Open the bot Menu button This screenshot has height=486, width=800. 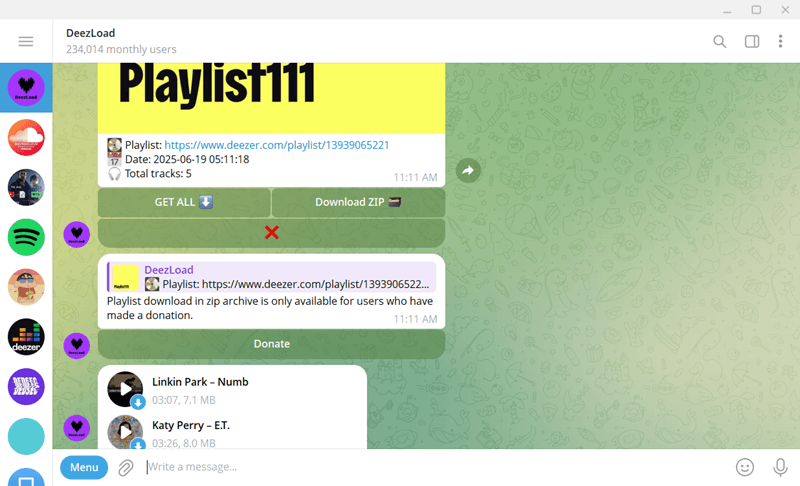coord(84,467)
